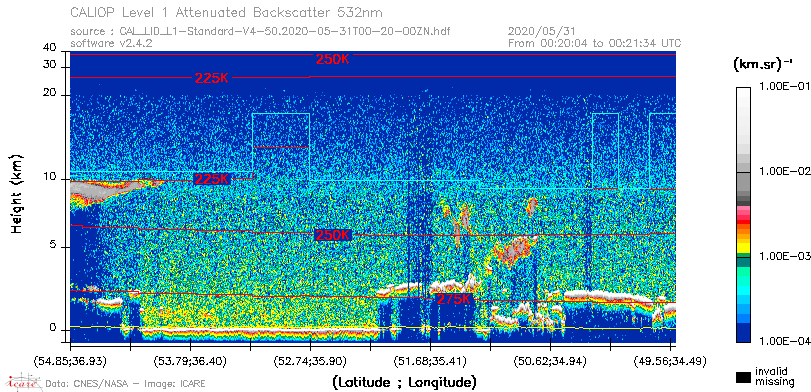Click the 'software v2.4.2' text
The image size is (811, 392).
[x=111, y=43]
